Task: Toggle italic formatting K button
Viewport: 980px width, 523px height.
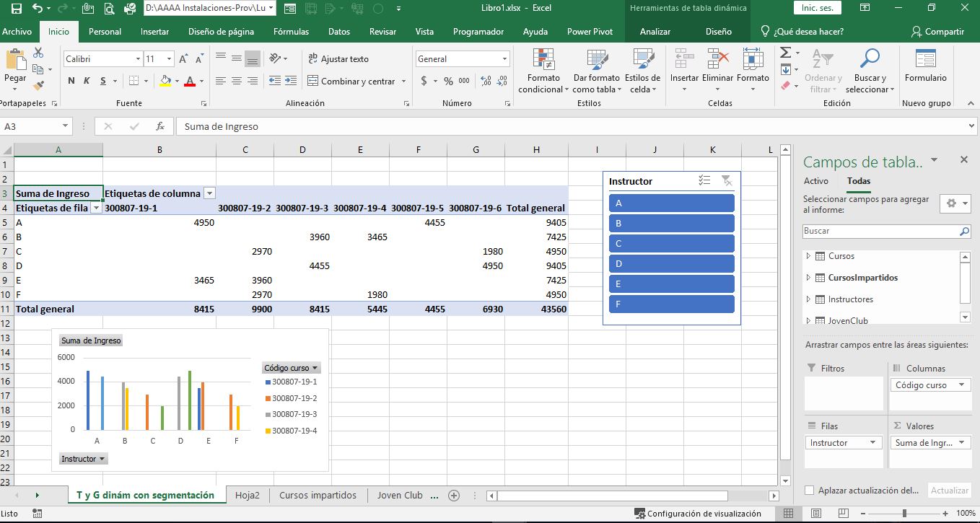Action: tap(87, 82)
